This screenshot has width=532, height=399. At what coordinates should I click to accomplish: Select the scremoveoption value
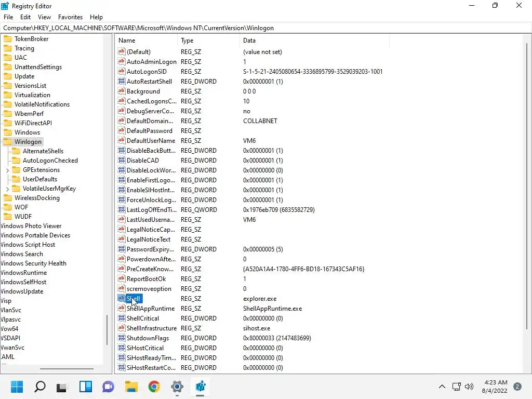point(149,288)
